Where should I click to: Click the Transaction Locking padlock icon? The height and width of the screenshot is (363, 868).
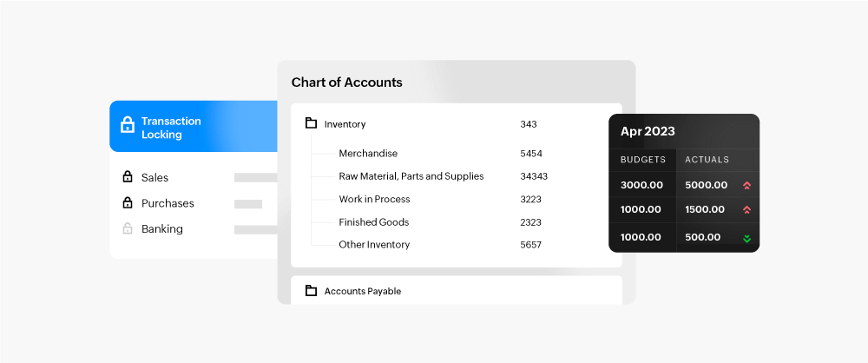[127, 125]
